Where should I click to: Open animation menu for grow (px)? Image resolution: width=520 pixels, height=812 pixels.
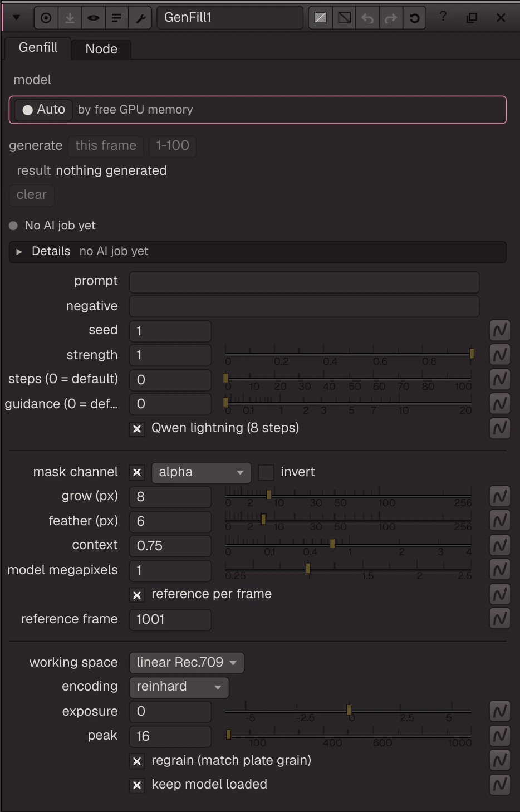pos(500,496)
